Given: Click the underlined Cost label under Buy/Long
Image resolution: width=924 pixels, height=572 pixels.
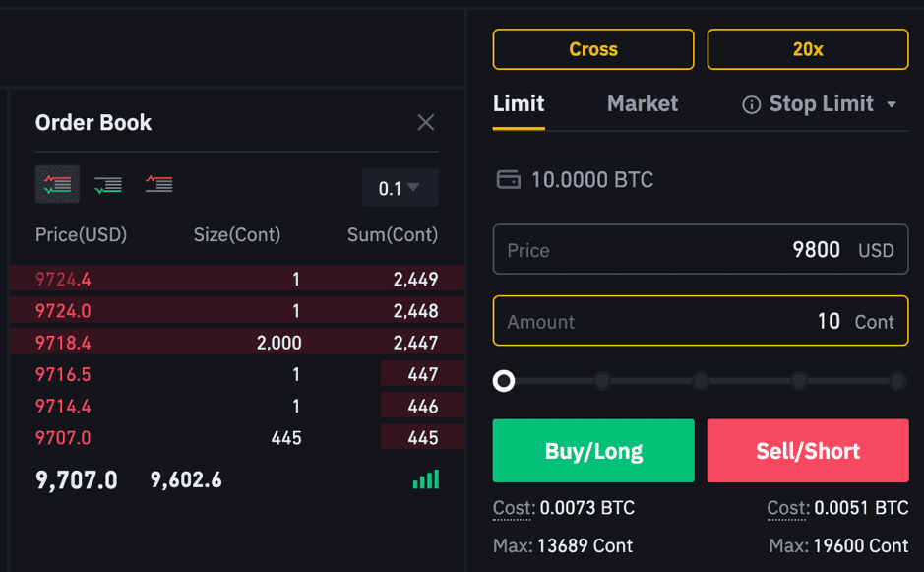Looking at the screenshot, I should 514,508.
